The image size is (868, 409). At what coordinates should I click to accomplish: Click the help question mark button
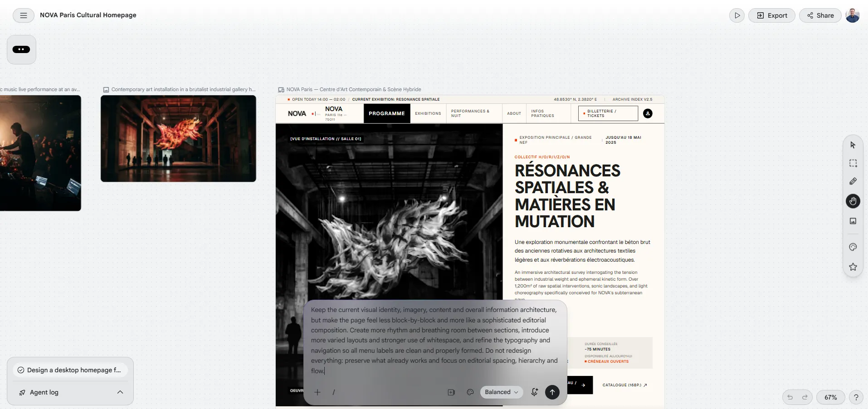click(x=856, y=397)
